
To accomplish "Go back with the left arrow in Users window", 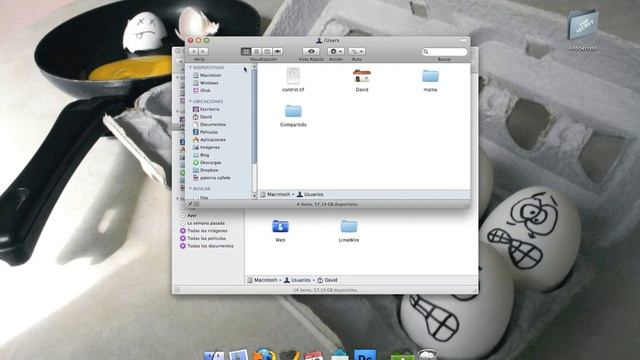I will [193, 51].
